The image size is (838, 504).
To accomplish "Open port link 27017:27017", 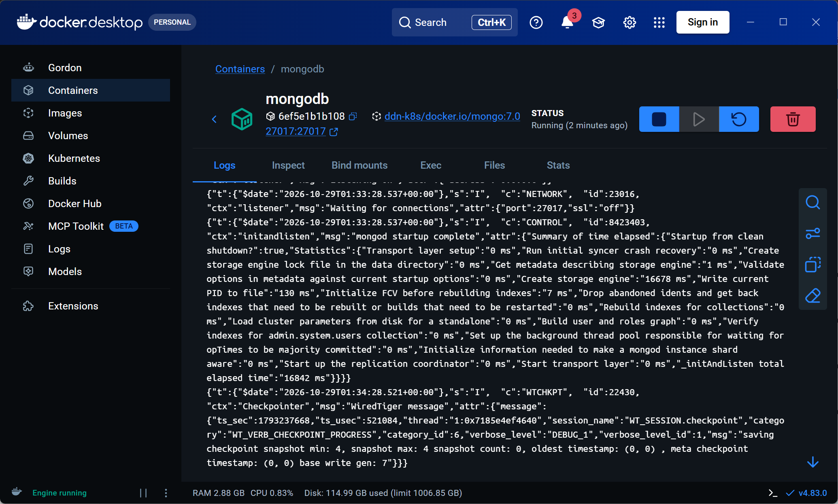I will click(296, 131).
